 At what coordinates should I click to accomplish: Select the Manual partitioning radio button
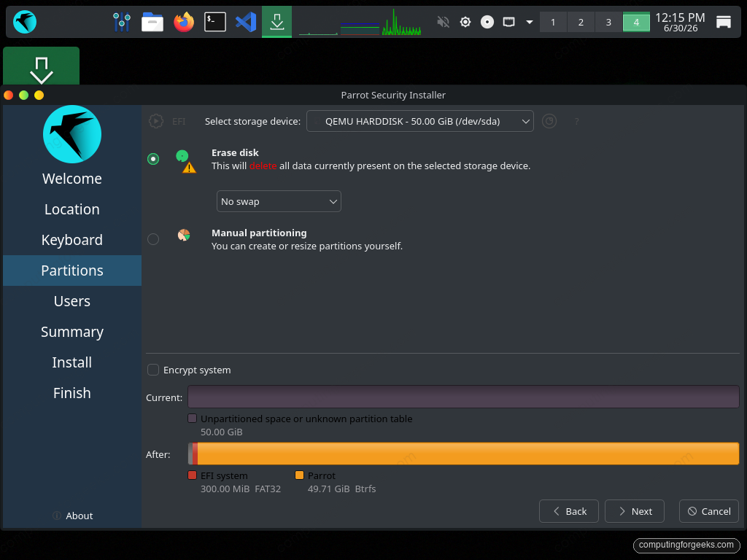pos(153,238)
